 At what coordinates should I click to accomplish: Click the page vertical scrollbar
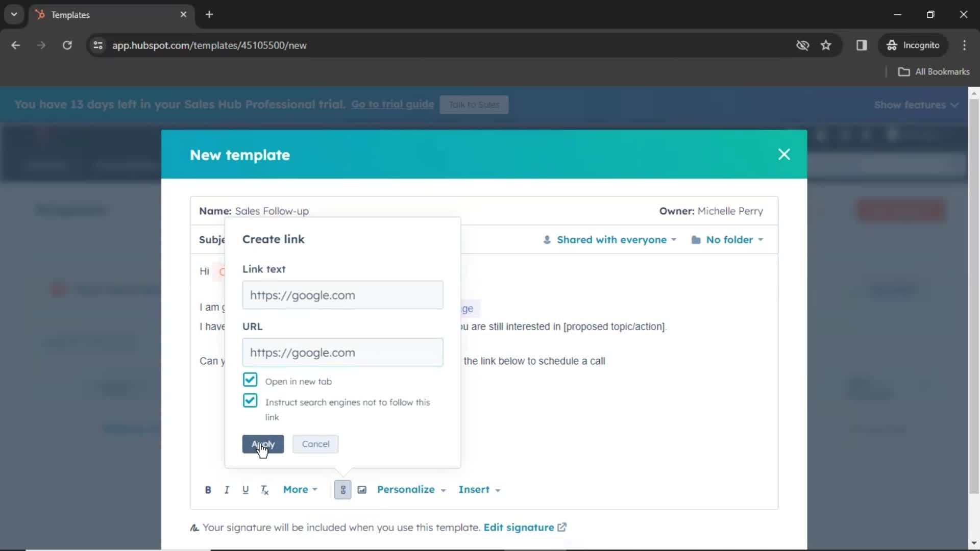point(973,296)
